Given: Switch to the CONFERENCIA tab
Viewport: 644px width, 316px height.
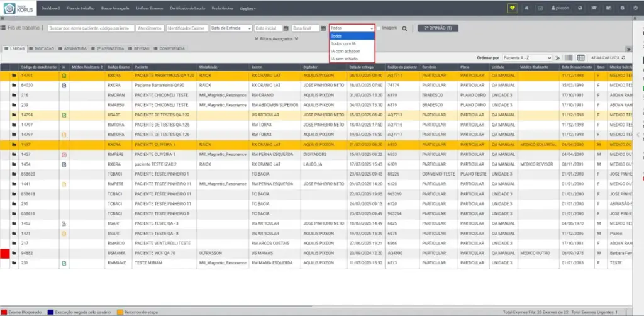Looking at the screenshot, I should pos(169,49).
